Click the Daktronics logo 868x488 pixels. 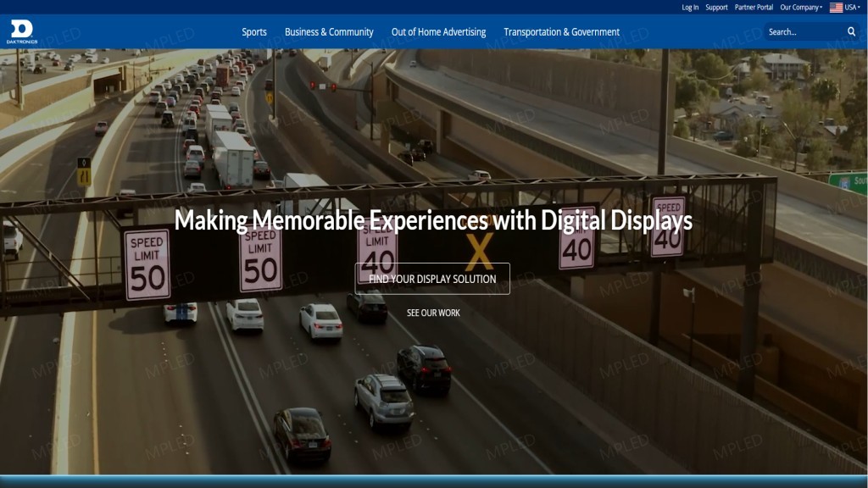click(20, 30)
